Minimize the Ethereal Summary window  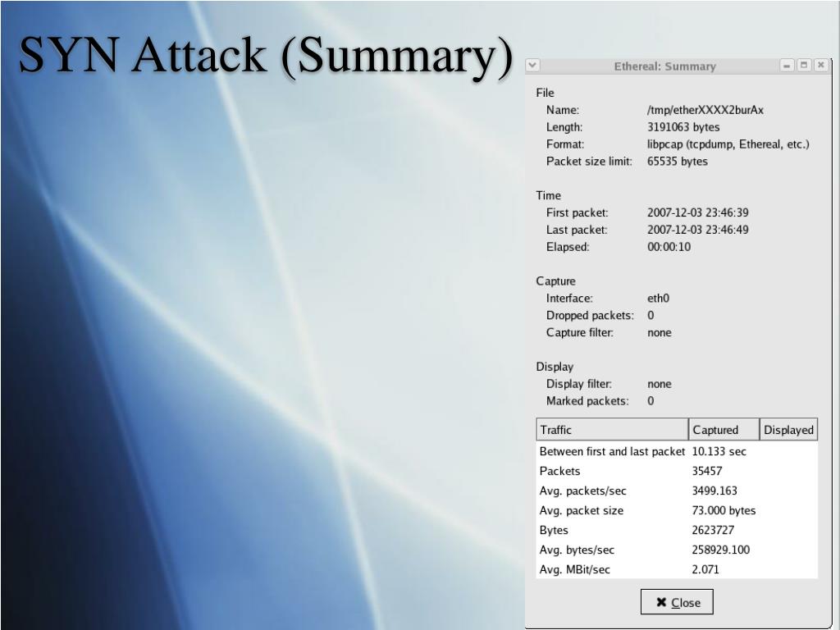click(787, 66)
